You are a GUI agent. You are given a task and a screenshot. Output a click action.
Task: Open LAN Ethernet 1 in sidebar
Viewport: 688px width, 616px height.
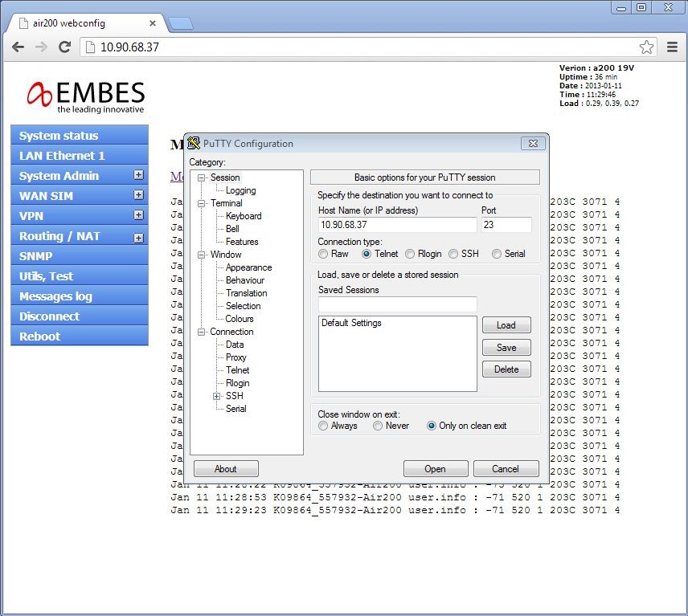80,156
